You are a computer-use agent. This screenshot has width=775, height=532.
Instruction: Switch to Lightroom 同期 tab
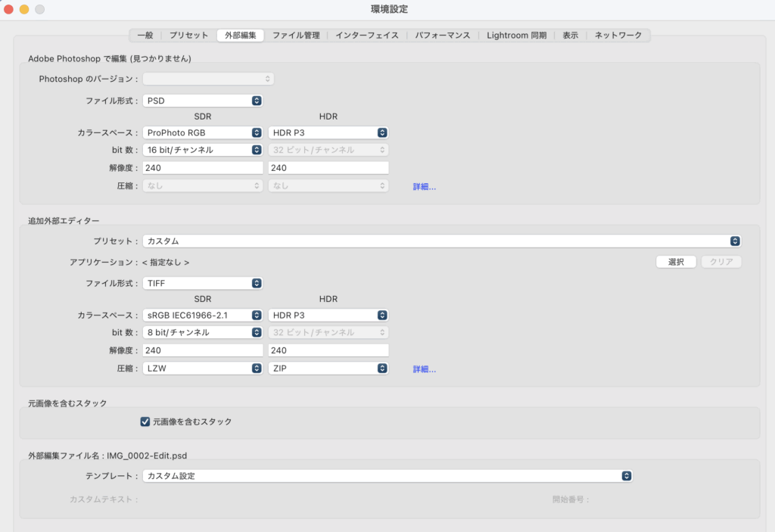click(516, 35)
